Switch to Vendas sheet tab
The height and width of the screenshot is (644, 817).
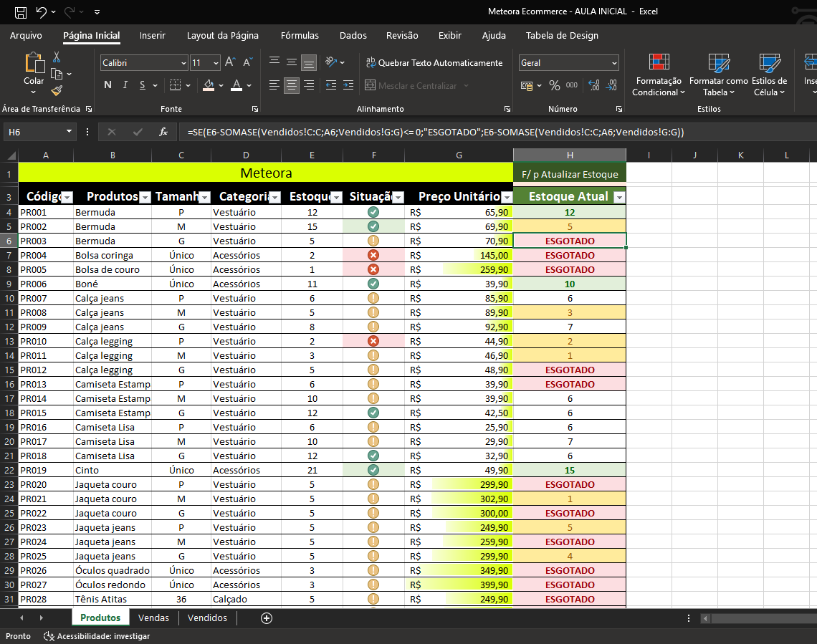tap(153, 618)
